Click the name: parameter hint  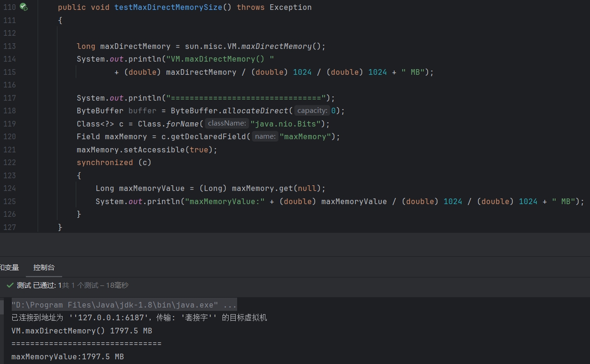(x=265, y=136)
